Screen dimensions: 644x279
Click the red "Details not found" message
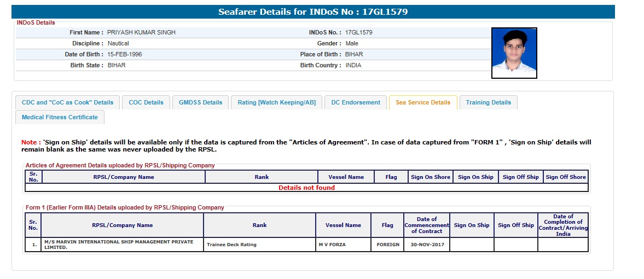pos(306,188)
